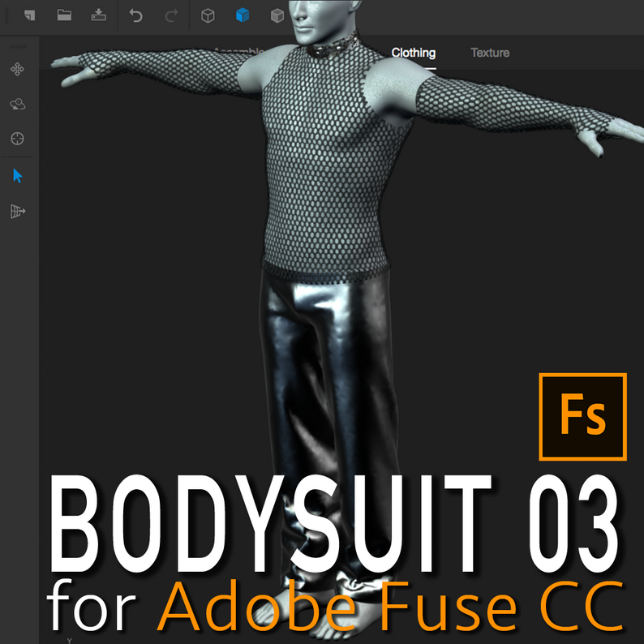644x644 pixels.
Task: Click the target/frame view tool
Action: click(x=17, y=139)
